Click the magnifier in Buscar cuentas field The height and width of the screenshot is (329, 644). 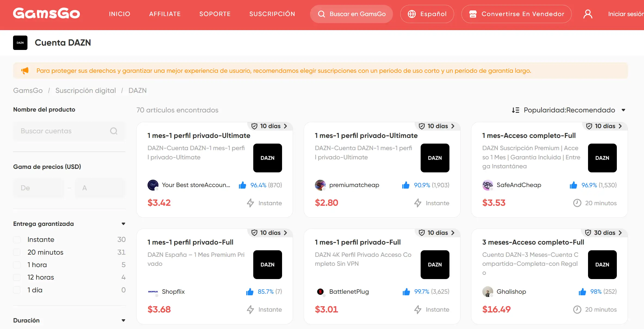click(x=114, y=131)
